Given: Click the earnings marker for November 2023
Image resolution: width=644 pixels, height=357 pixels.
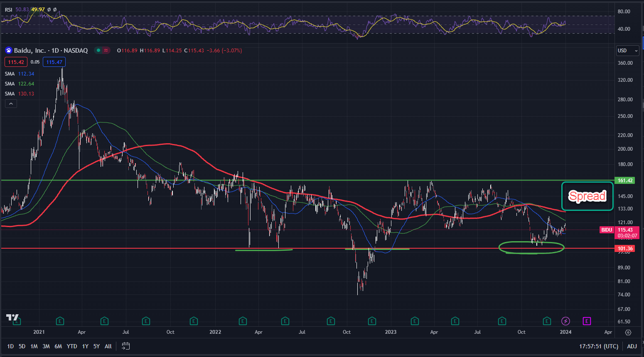Looking at the screenshot, I should 547,321.
